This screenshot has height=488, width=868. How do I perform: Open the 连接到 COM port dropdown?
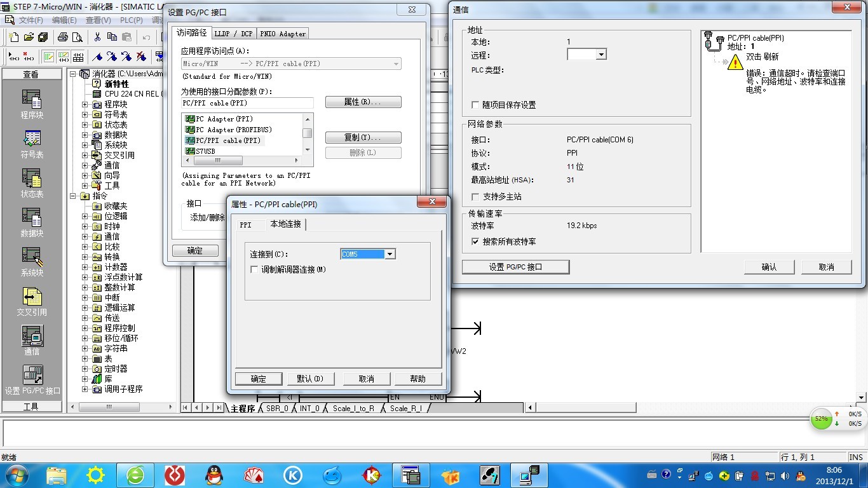[390, 254]
